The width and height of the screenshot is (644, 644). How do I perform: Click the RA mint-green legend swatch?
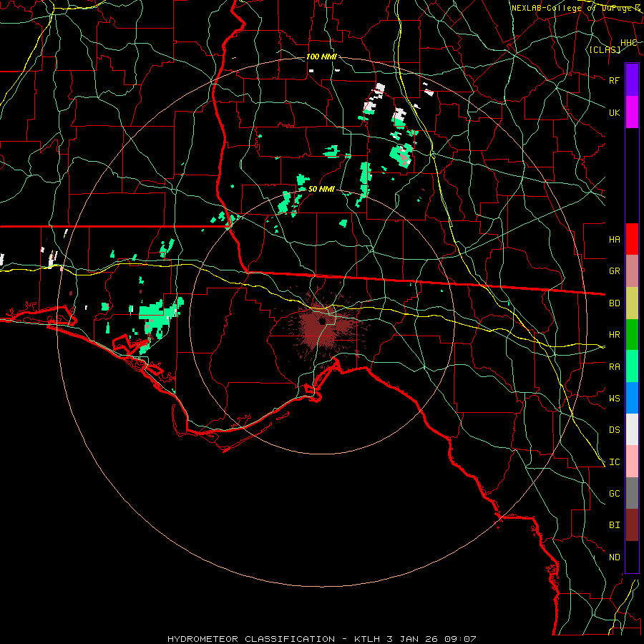[x=632, y=366]
